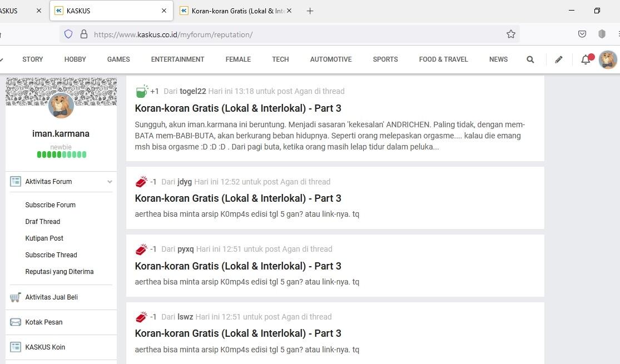Click the green reputation bar

[x=62, y=154]
